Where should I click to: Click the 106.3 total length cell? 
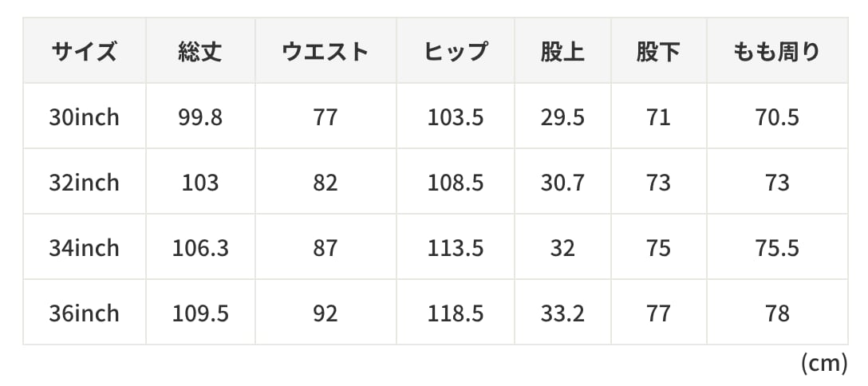pos(200,248)
